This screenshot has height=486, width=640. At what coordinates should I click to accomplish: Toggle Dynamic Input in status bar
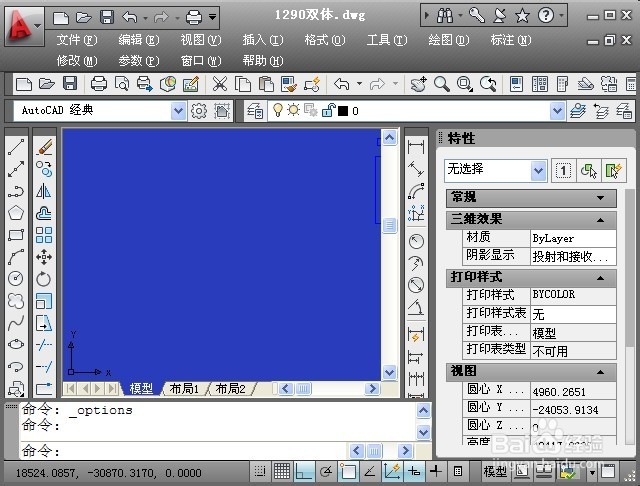(x=414, y=472)
